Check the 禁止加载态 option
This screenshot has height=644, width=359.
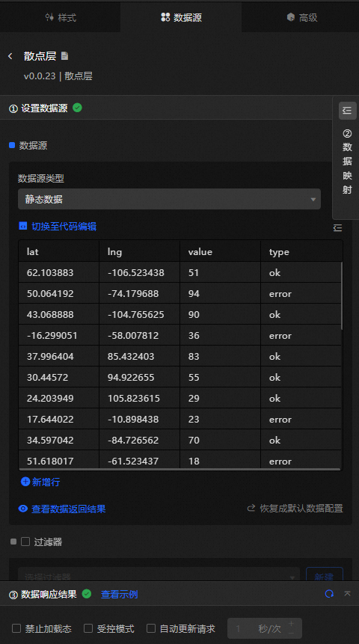[16, 628]
